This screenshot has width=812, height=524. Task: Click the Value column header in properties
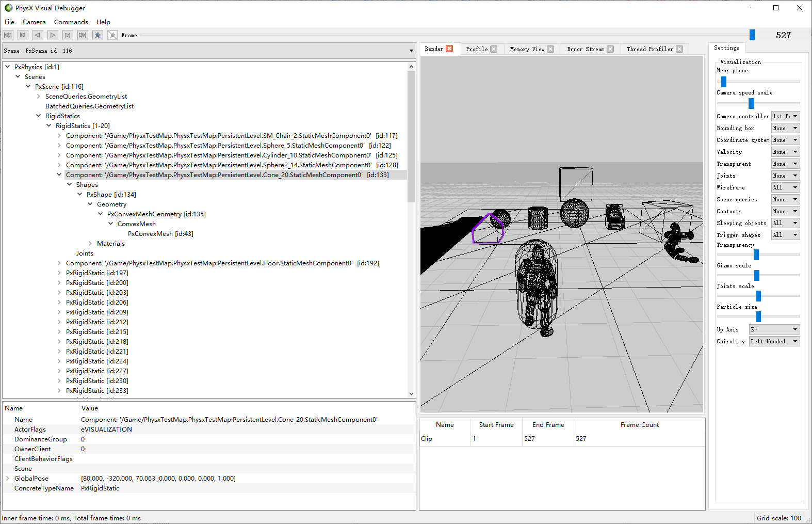coord(247,408)
